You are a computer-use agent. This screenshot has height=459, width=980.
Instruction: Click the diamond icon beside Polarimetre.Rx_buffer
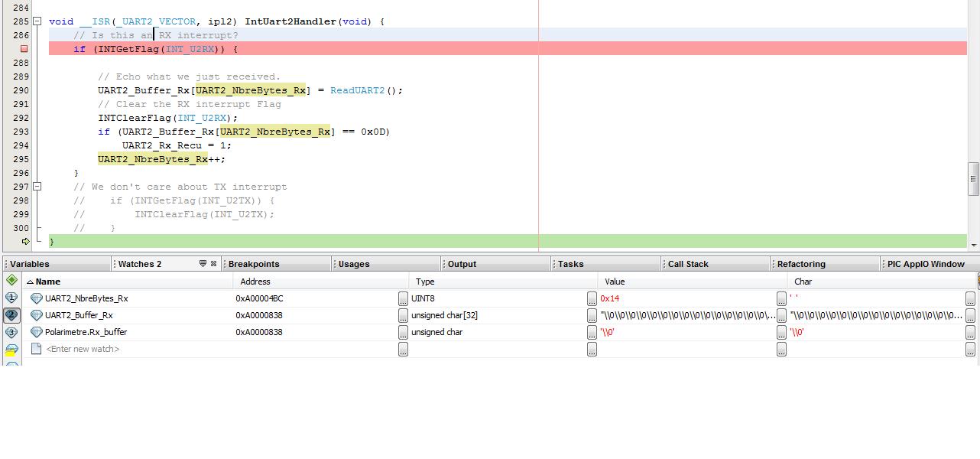tap(36, 332)
